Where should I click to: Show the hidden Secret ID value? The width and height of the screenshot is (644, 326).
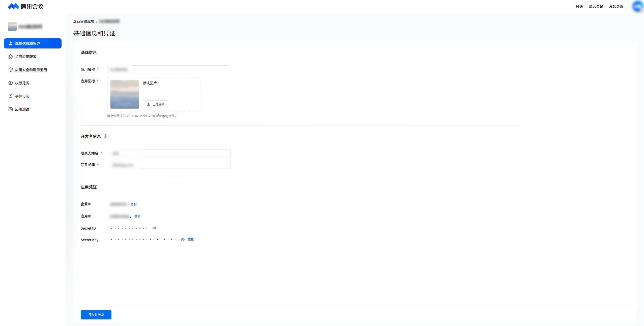click(x=154, y=228)
